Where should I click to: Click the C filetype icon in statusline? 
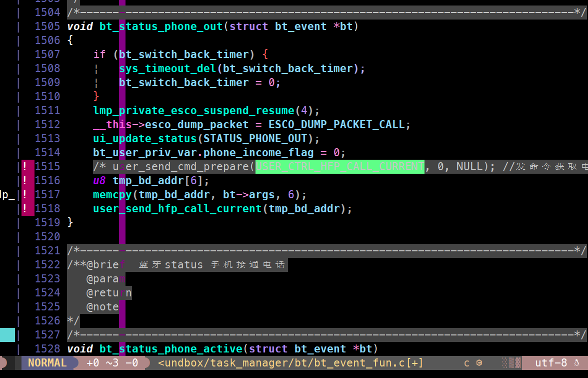coord(479,363)
